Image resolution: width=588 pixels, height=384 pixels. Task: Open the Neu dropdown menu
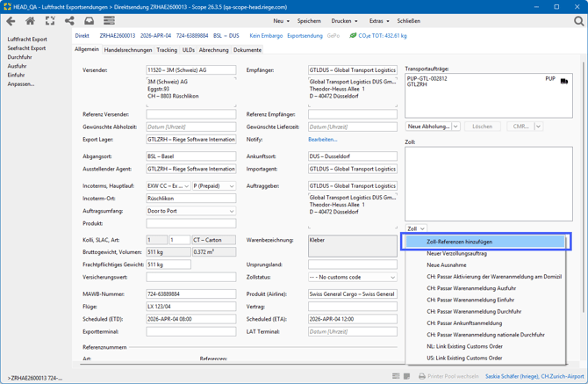pyautogui.click(x=281, y=21)
